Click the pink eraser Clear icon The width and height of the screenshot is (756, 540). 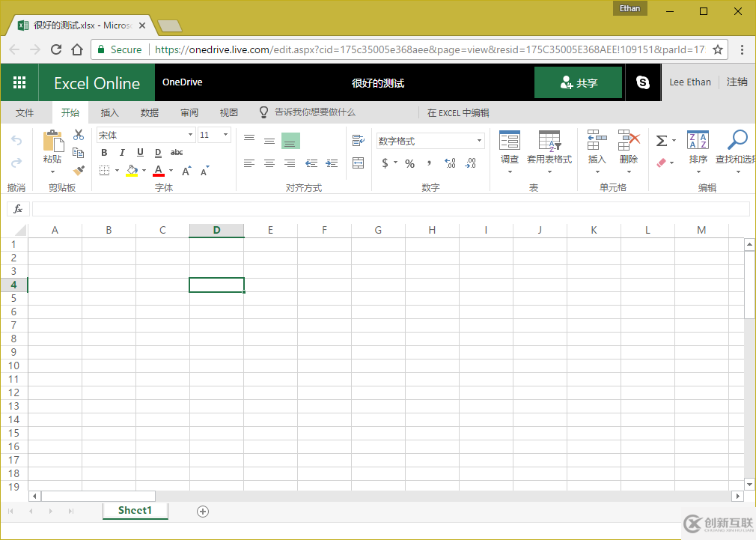(662, 163)
